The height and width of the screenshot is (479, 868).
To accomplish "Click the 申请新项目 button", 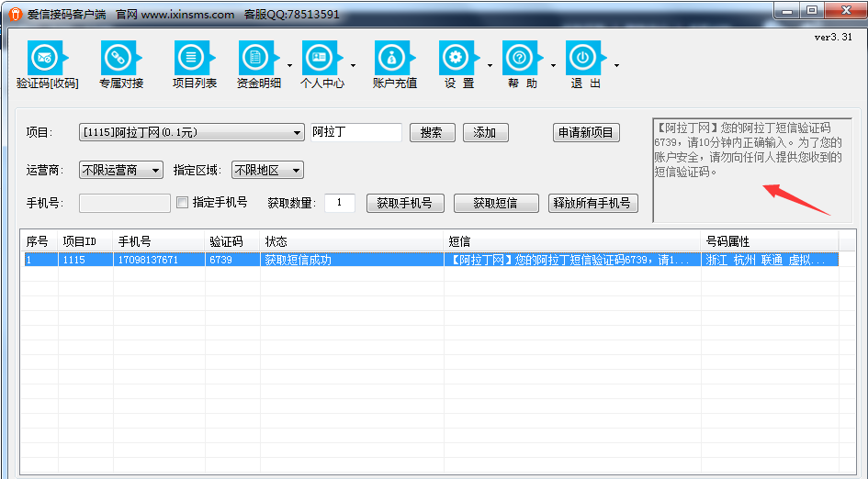I will tap(586, 133).
